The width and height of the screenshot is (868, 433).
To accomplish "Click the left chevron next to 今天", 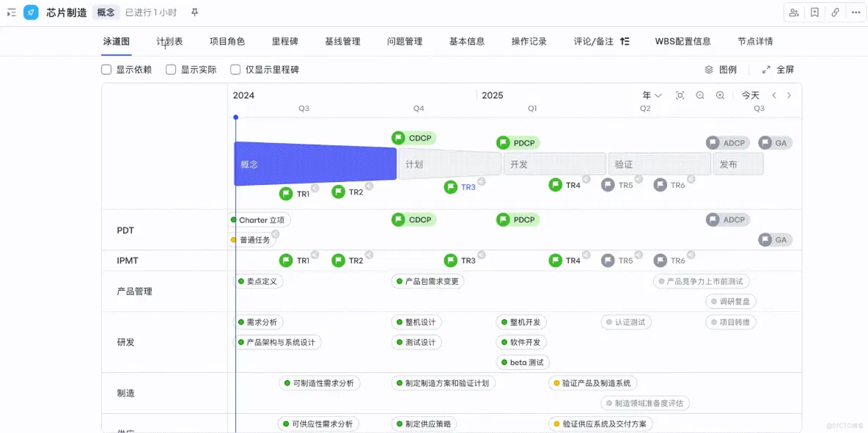I will click(775, 95).
